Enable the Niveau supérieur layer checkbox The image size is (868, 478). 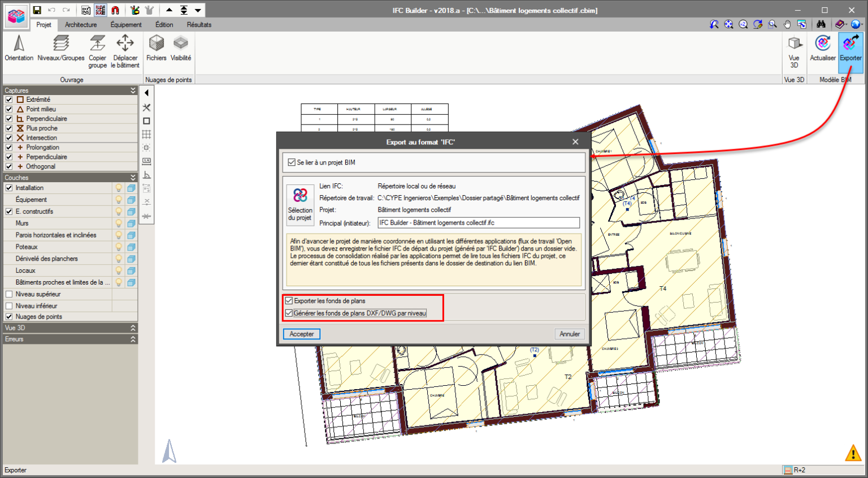tap(9, 294)
